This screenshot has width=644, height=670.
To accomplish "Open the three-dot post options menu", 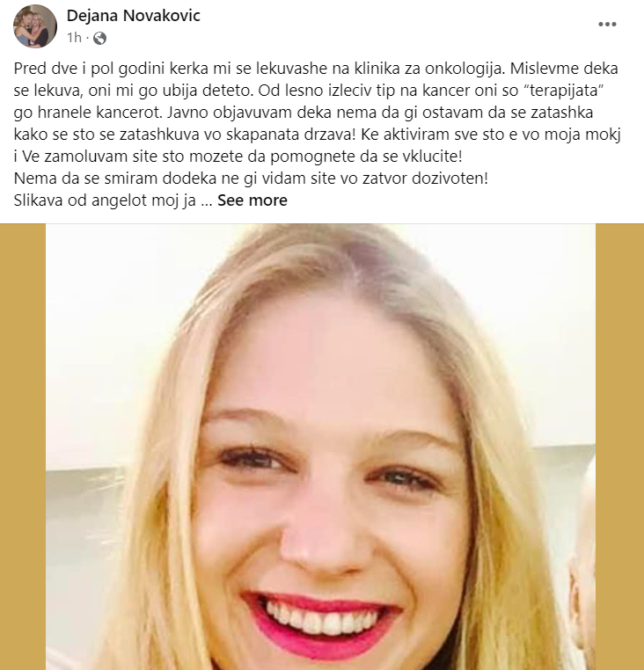I will pos(607,25).
